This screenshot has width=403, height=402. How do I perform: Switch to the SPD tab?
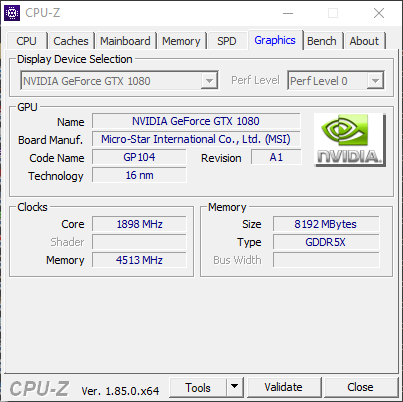click(x=227, y=41)
